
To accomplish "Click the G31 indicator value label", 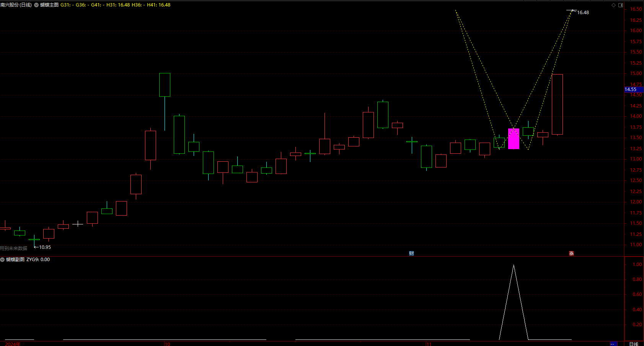I will tap(67, 5).
